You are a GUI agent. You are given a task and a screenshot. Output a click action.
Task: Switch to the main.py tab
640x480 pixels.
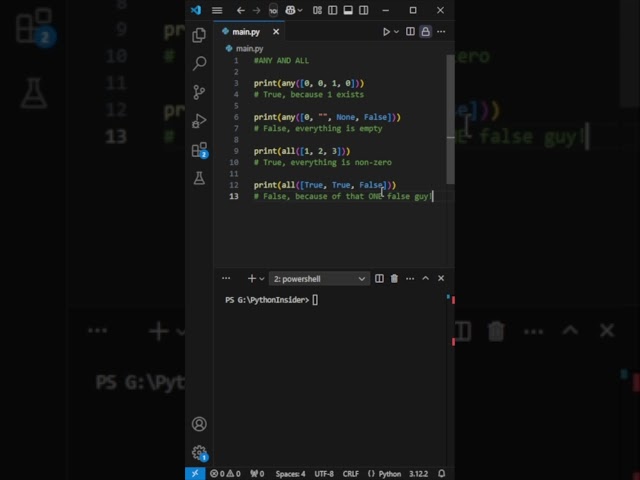246,32
